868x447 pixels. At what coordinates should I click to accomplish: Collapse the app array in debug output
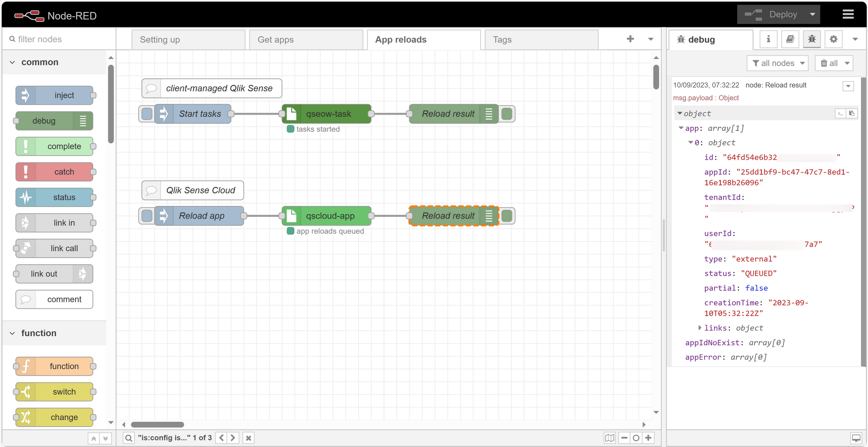[681, 128]
